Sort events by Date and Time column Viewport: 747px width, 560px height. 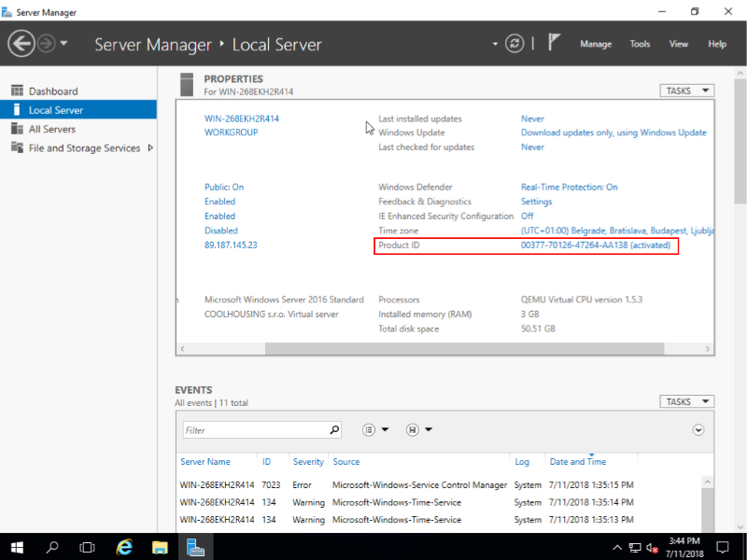(577, 461)
